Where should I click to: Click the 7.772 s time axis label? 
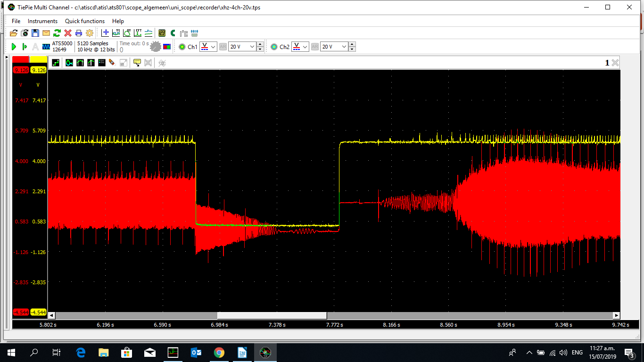point(334,325)
